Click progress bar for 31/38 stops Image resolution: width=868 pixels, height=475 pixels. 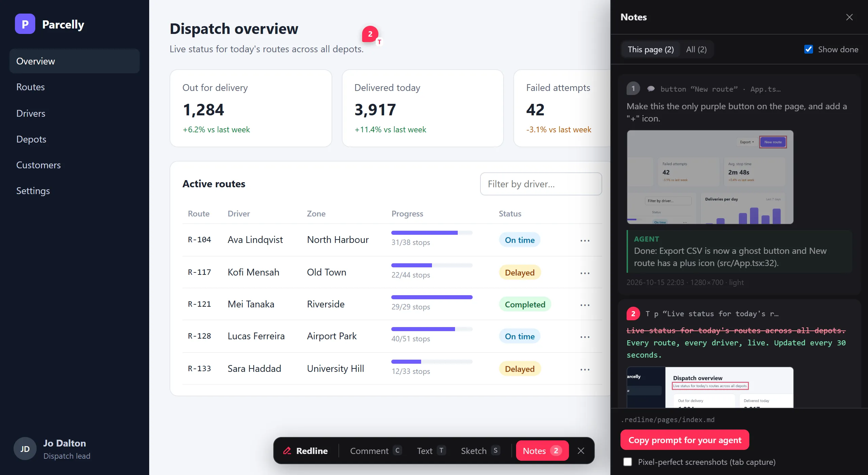pos(432,233)
